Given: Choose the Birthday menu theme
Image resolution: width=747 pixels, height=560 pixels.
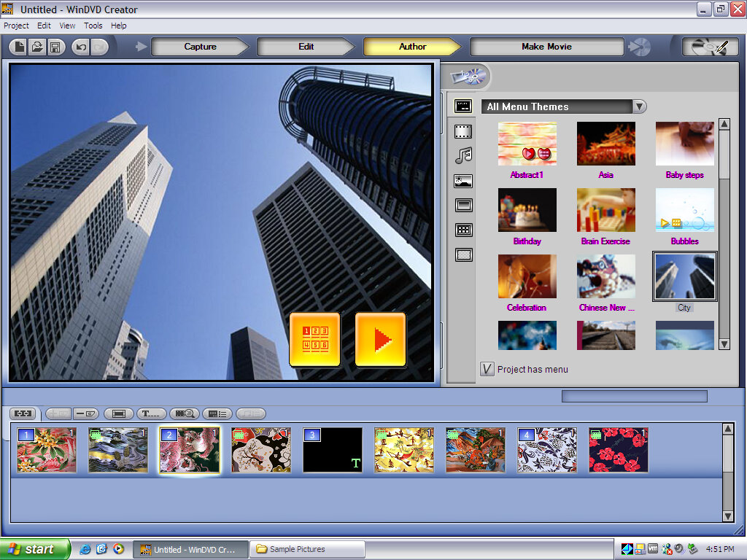Looking at the screenshot, I should (527, 210).
